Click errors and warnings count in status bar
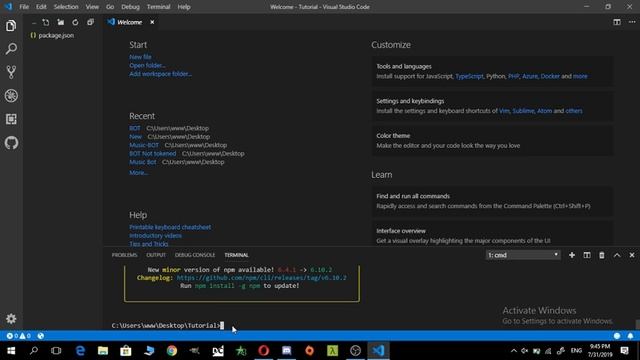The image size is (640, 360). point(18,336)
